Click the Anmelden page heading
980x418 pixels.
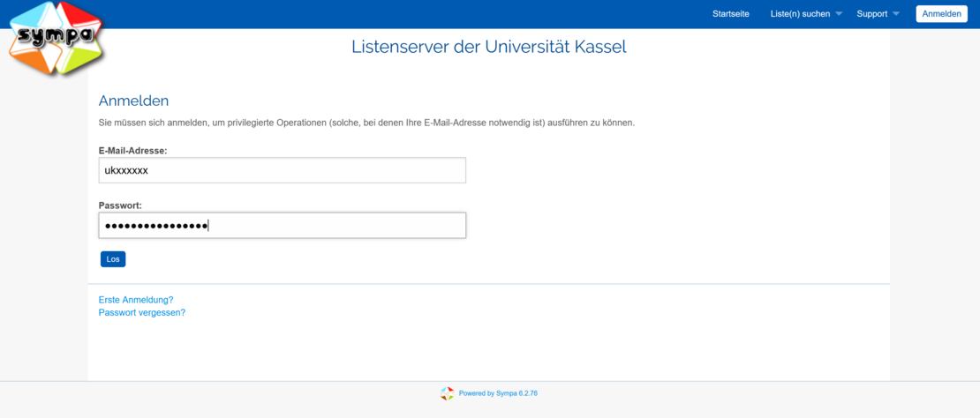(133, 101)
